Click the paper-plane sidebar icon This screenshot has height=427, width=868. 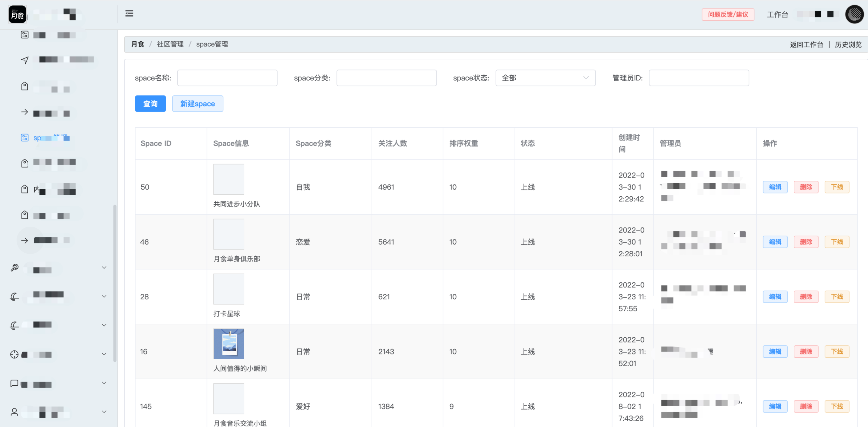(25, 60)
